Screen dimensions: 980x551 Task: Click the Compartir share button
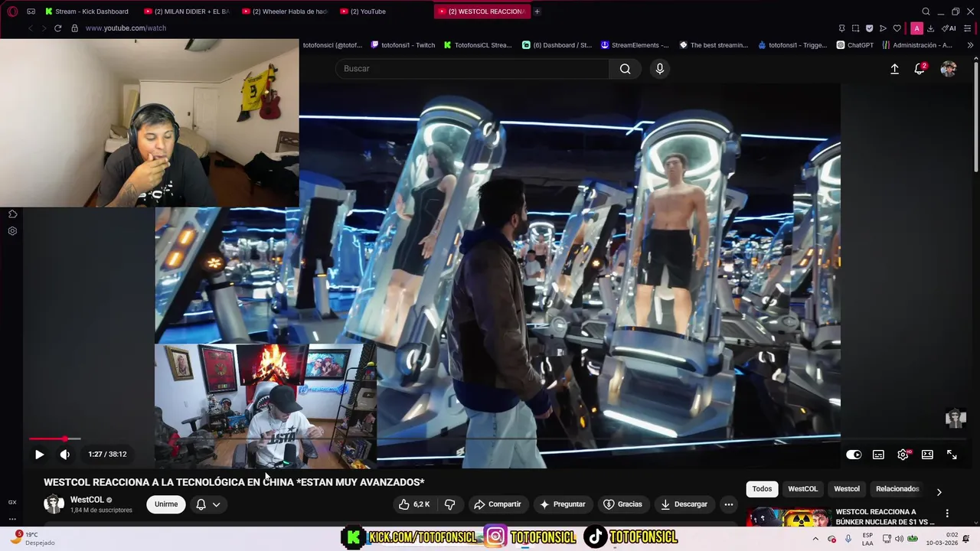tap(498, 504)
